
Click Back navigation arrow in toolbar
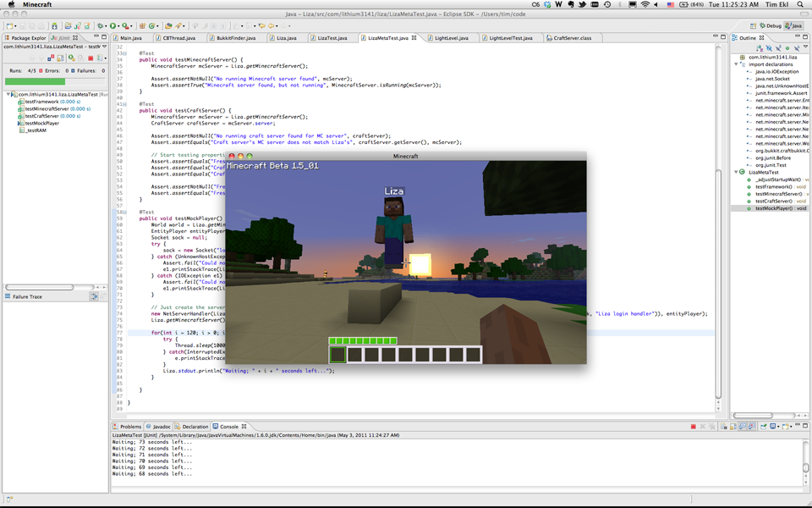pos(272,26)
